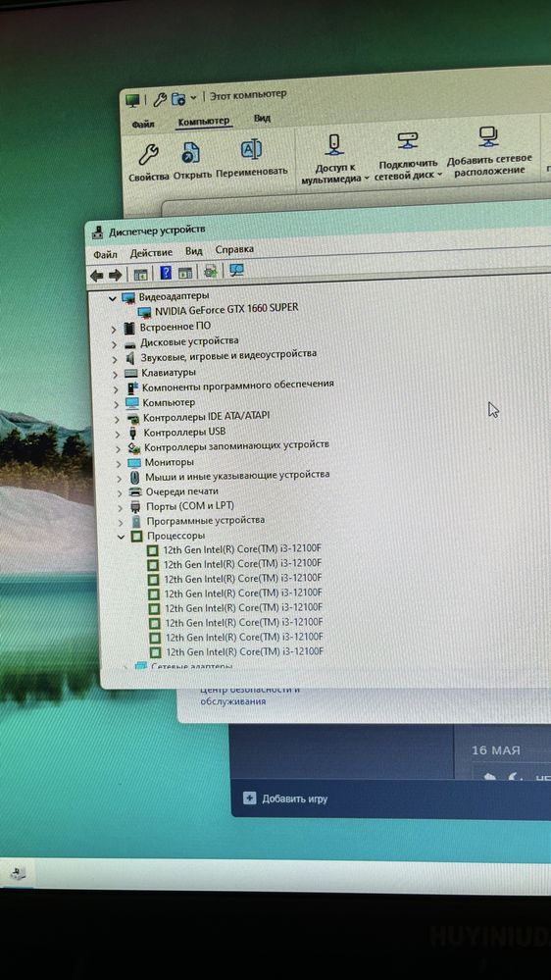Click the Добавить игру button
This screenshot has height=980, width=551.
[294, 799]
